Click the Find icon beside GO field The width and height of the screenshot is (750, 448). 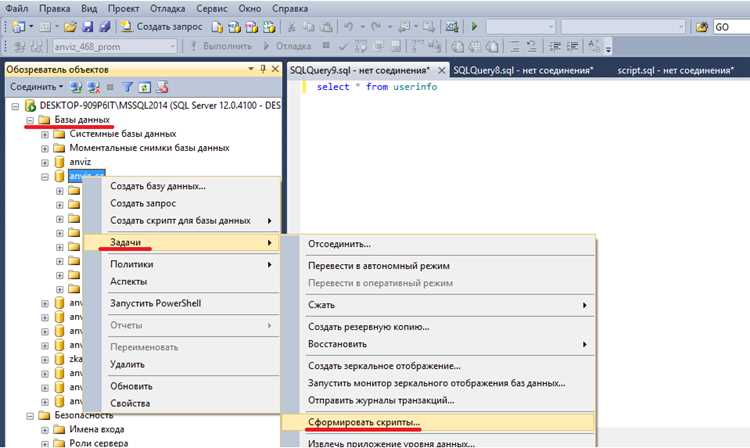coord(702,27)
